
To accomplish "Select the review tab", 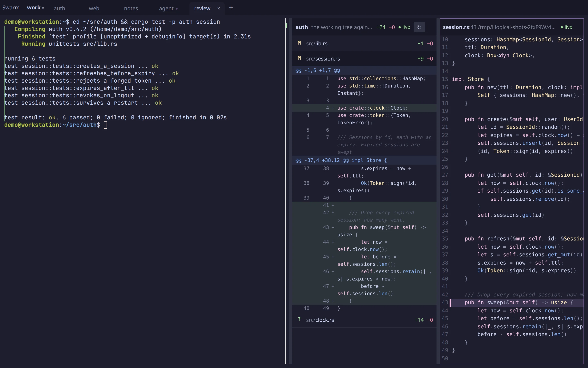I will pos(202,8).
